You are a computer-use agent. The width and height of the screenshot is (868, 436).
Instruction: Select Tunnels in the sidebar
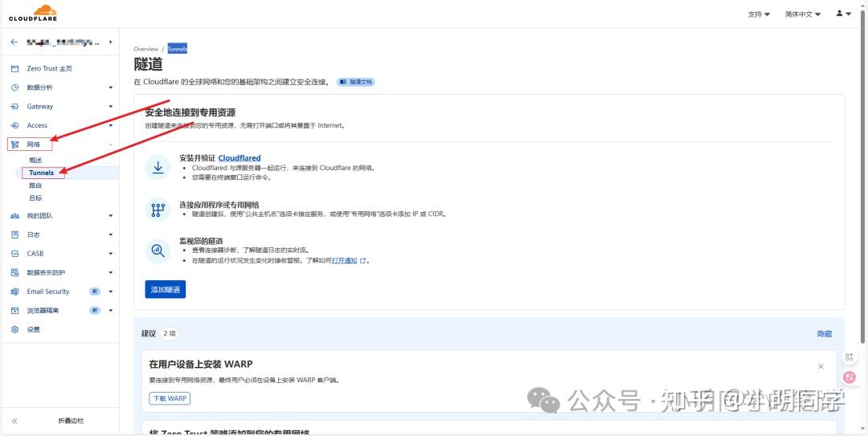(42, 173)
